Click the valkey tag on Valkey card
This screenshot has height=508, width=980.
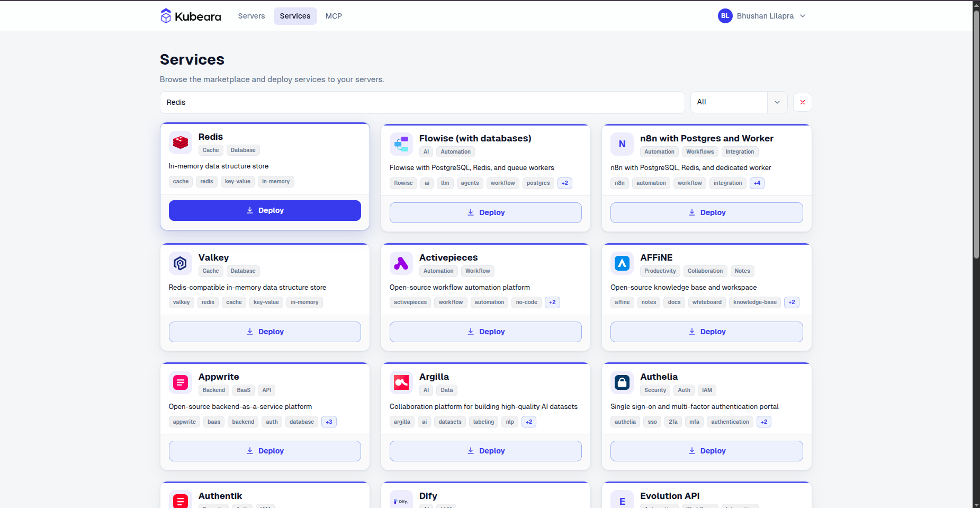pos(181,302)
